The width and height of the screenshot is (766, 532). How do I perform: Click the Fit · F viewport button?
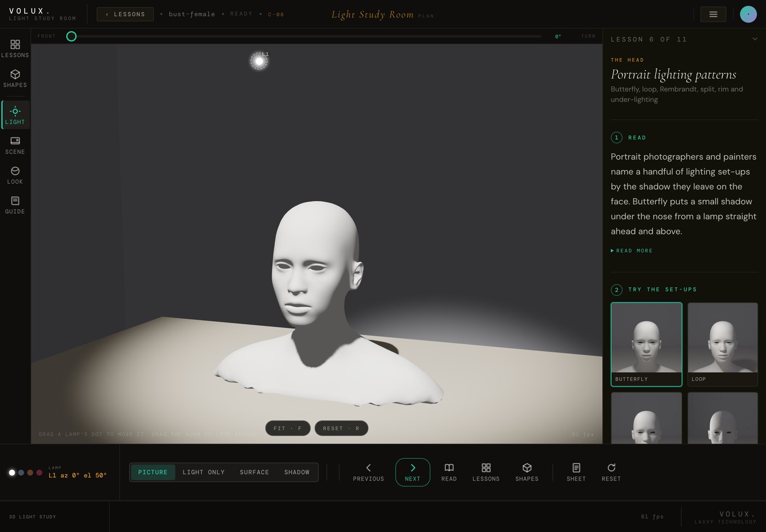point(288,428)
